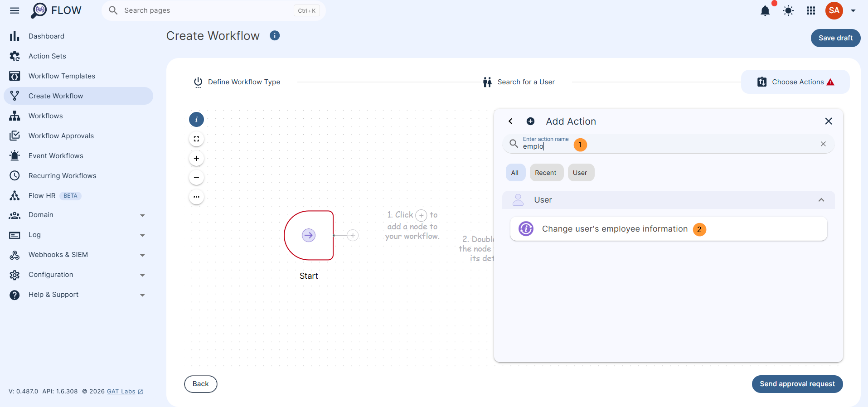868x407 pixels.
Task: Expand the account dropdown arrow
Action: pos(853,10)
